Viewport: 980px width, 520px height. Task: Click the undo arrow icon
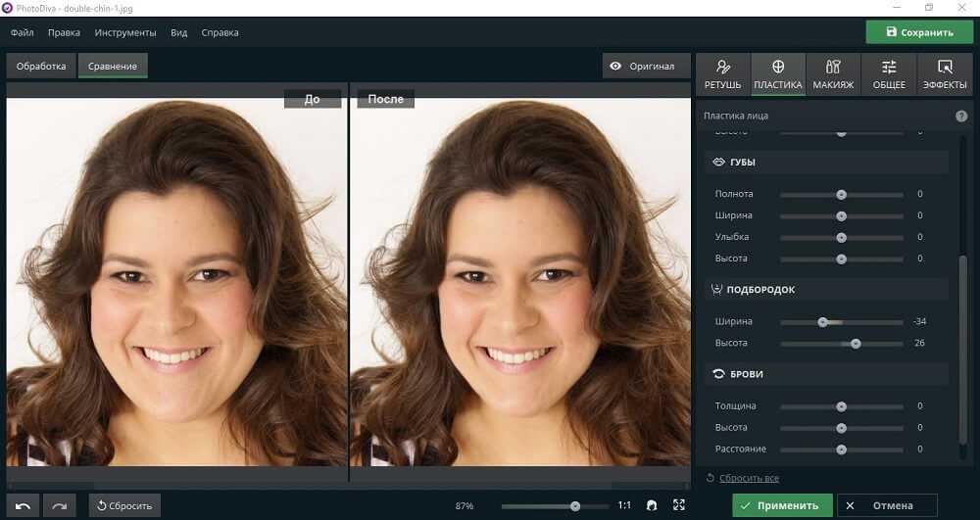[x=24, y=505]
